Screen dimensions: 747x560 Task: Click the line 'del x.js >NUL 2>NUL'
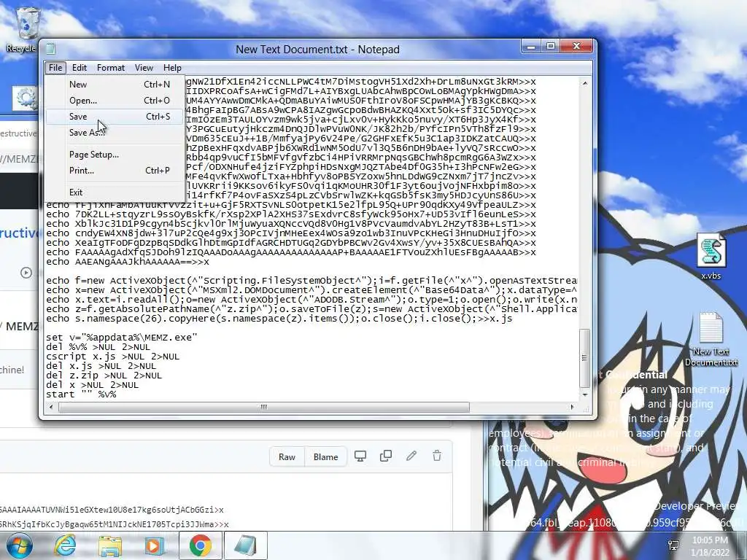click(x=101, y=366)
